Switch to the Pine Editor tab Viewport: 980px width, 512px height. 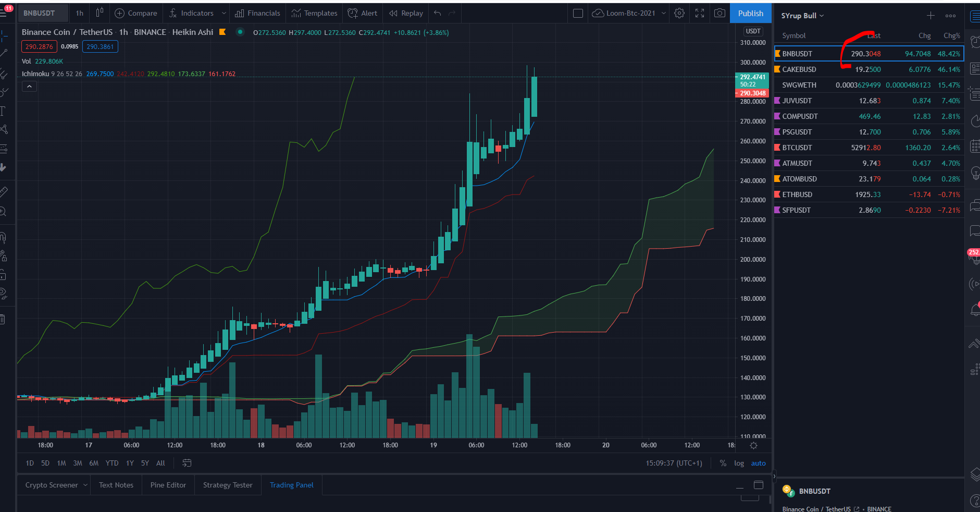(168, 485)
